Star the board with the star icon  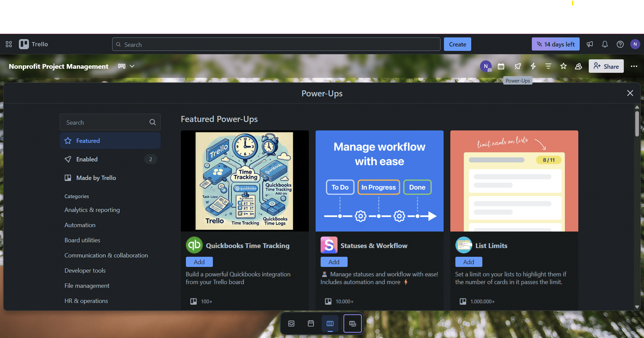click(x=563, y=66)
